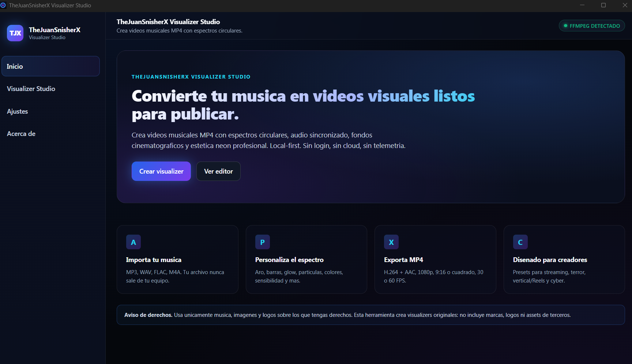
Task: Maximize the Visualizer Studio window
Action: click(603, 5)
